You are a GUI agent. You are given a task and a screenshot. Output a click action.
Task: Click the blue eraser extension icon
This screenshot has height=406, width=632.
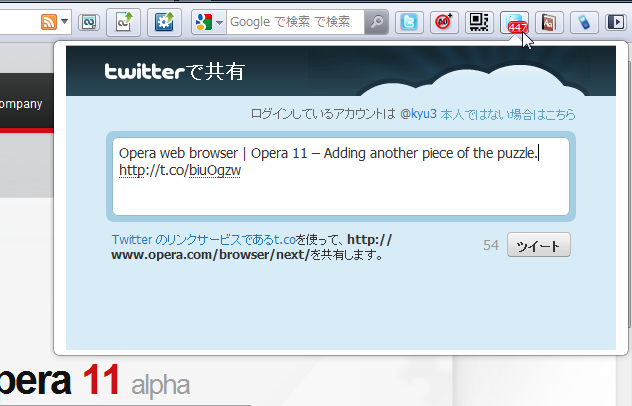[584, 22]
